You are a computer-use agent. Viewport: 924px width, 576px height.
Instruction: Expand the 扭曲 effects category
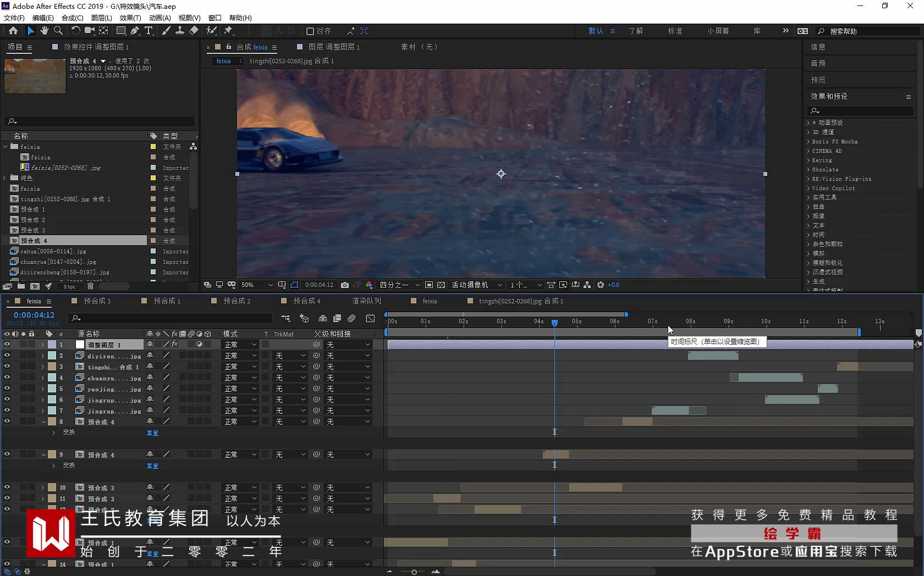(818, 207)
